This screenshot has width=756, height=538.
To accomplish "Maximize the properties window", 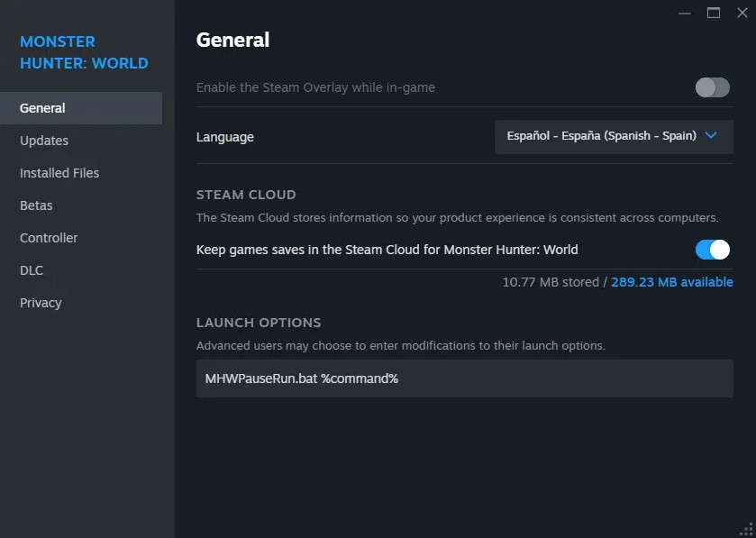I will pos(714,13).
